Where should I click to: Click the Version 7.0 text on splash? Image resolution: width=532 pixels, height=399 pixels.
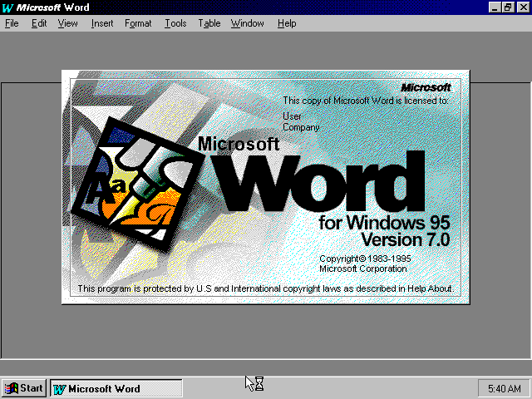point(404,239)
